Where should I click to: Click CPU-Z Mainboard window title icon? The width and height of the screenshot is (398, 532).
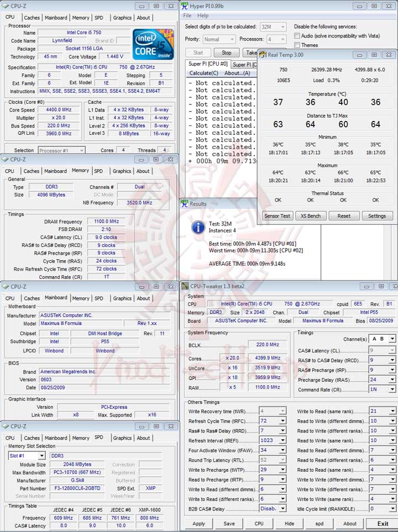point(5,287)
